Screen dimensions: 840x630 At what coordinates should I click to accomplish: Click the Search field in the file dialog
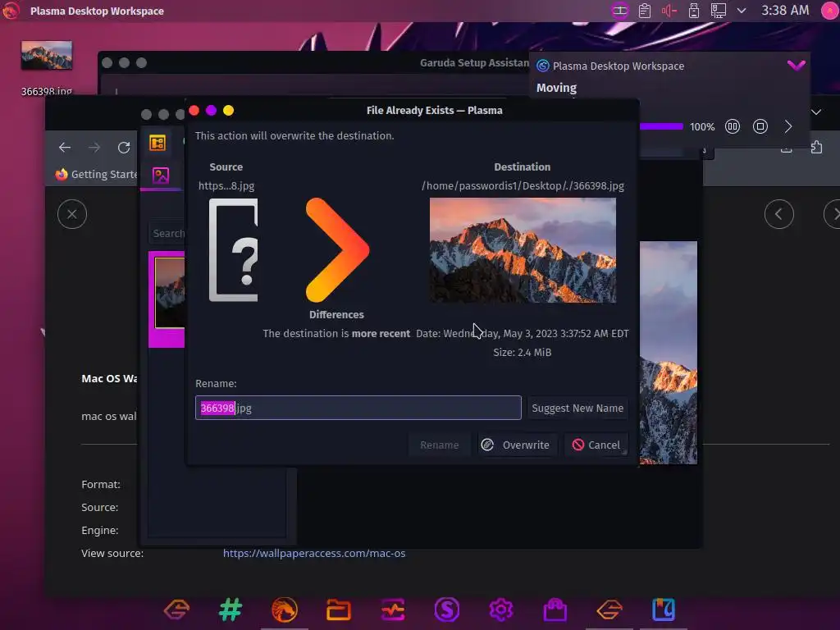click(167, 233)
